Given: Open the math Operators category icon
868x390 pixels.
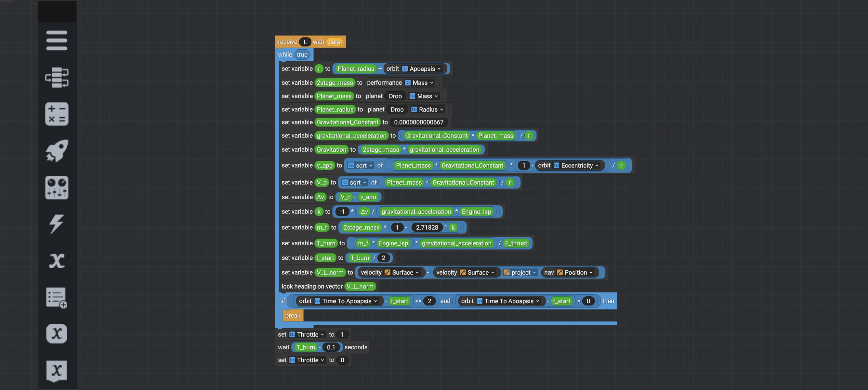Looking at the screenshot, I should point(57,114).
